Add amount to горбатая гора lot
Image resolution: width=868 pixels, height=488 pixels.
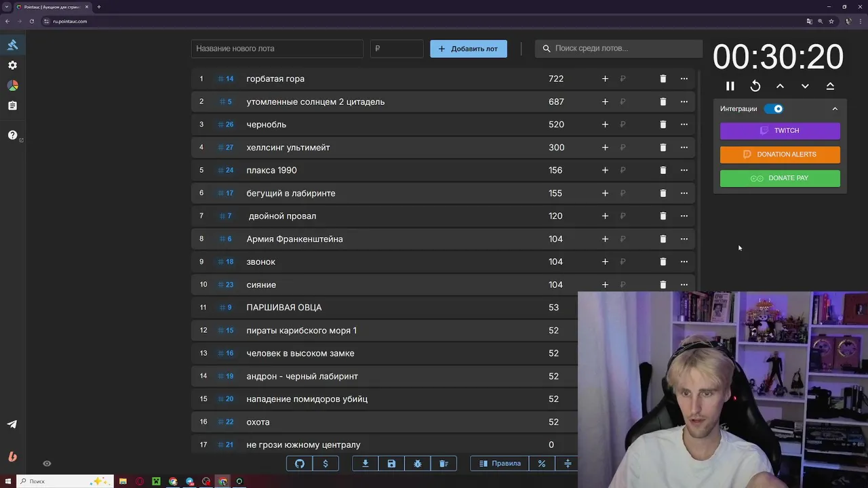click(x=605, y=79)
